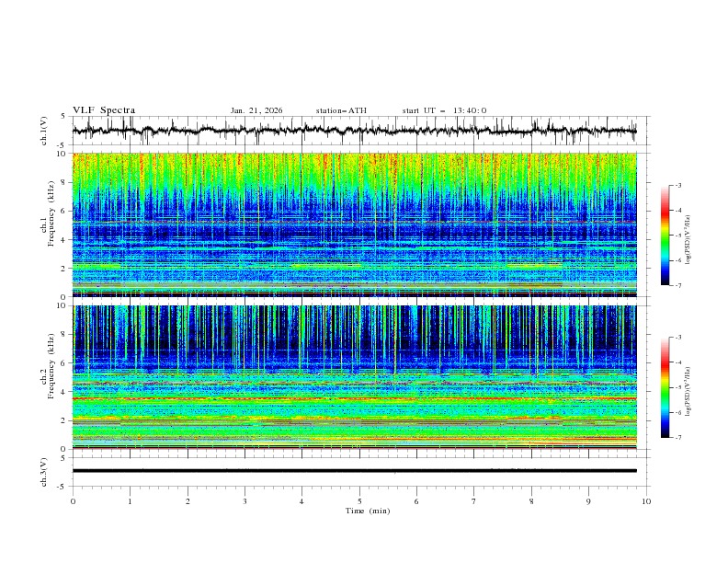The width and height of the screenshot is (728, 563).
Task: Click the '-3' label on ch.1 color scale
Action: pyautogui.click(x=678, y=185)
